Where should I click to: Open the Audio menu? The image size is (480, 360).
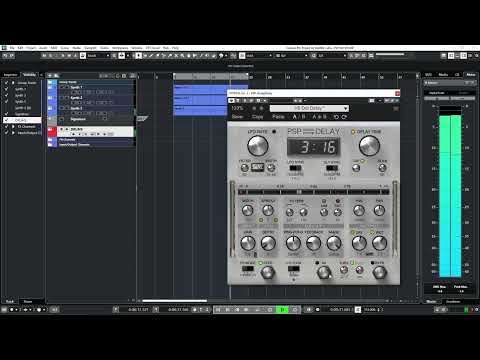tap(43, 48)
